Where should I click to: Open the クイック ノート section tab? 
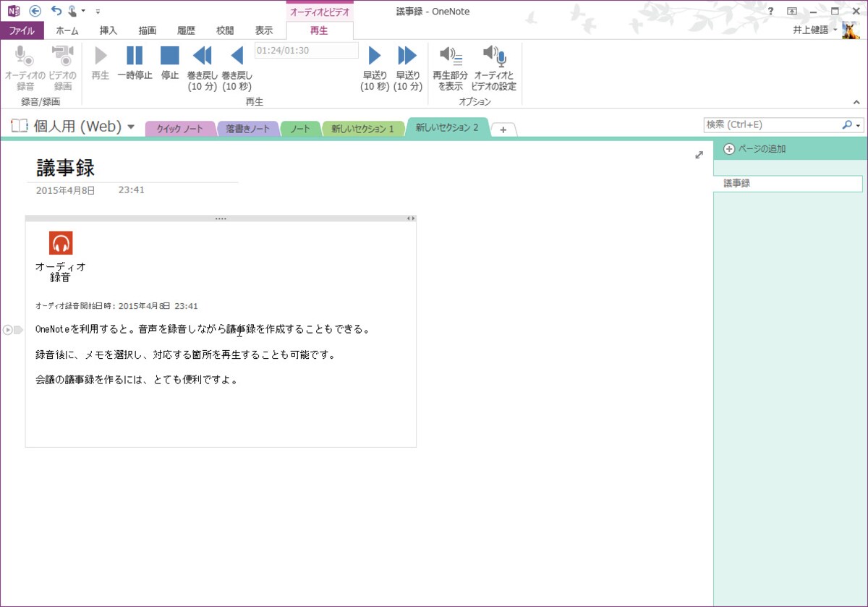coord(180,129)
